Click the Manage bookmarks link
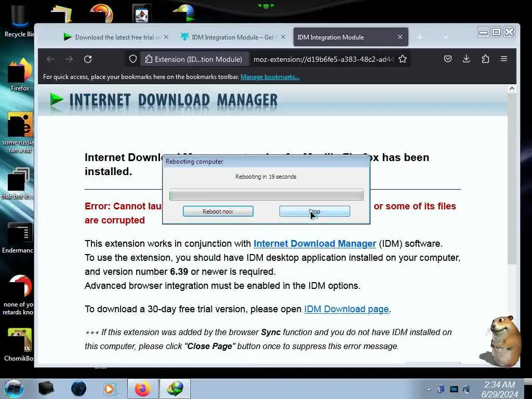The height and width of the screenshot is (399, 532). pos(270,77)
